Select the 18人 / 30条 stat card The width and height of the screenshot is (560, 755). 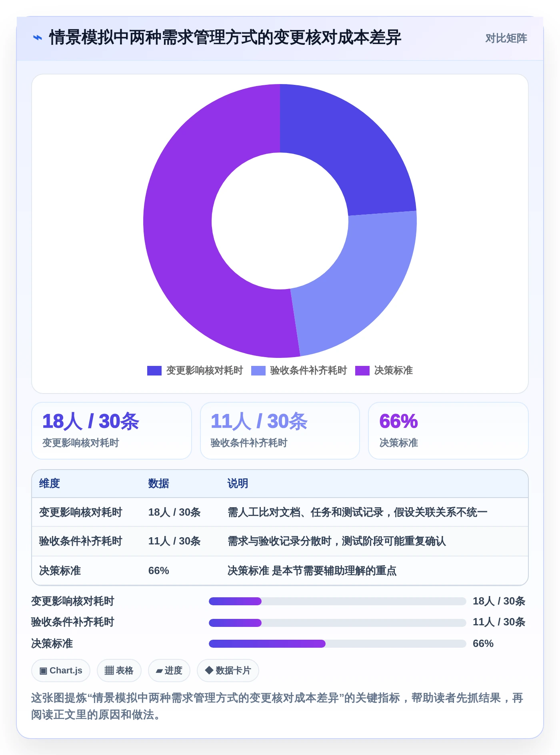(x=112, y=431)
